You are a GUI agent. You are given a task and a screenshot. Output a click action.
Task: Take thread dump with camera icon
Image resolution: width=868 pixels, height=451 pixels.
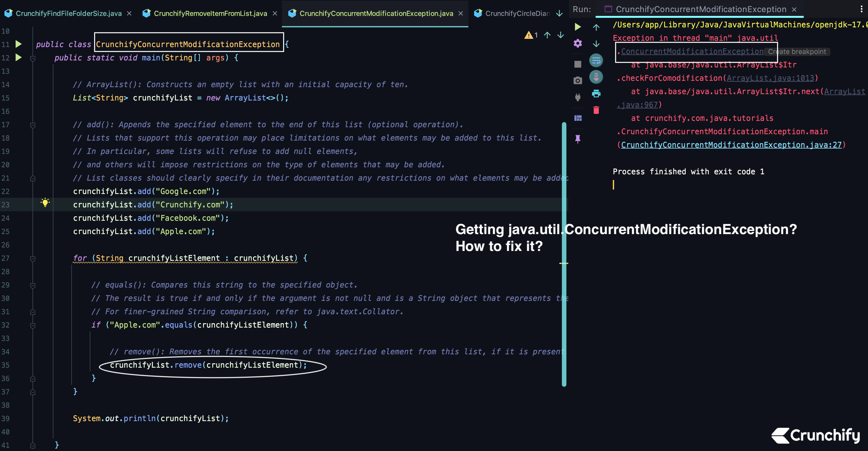point(577,80)
